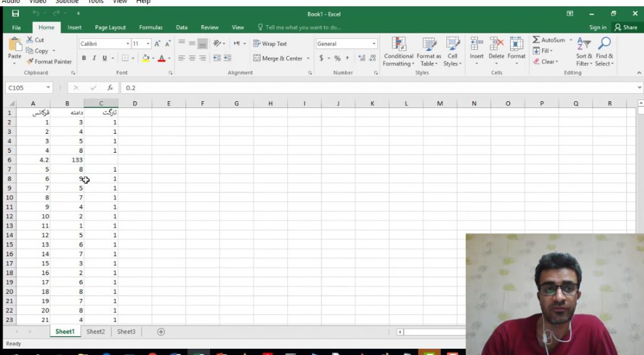Click the Percent Style icon

tap(337, 58)
